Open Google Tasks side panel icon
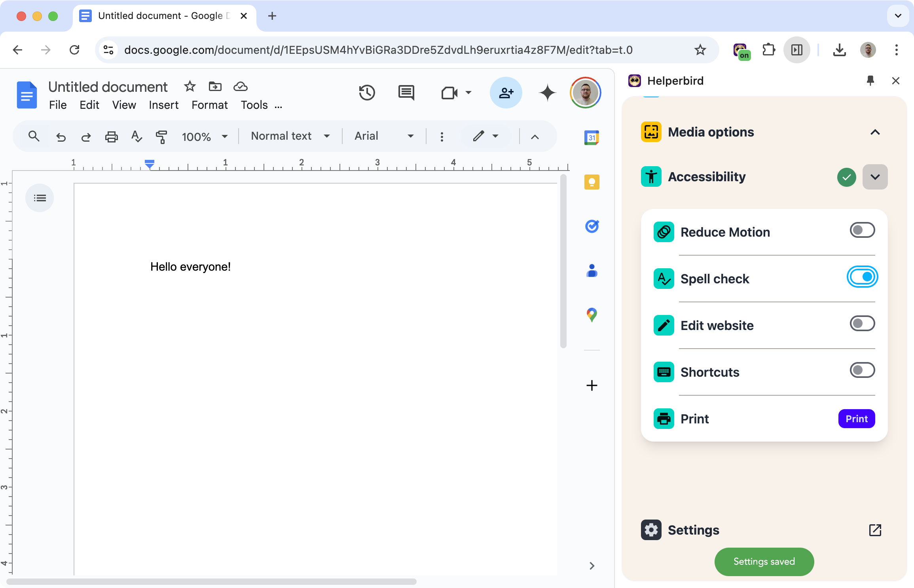 pyautogui.click(x=592, y=226)
